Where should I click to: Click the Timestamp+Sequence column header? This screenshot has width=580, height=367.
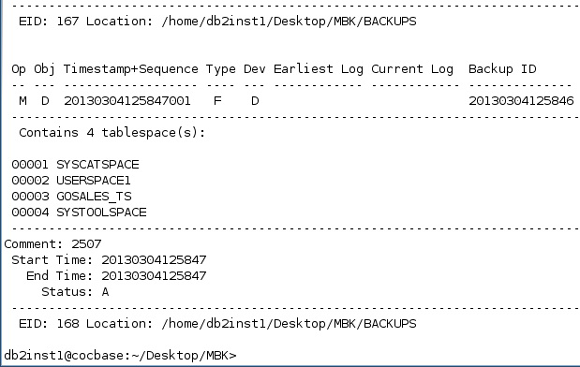(x=131, y=69)
